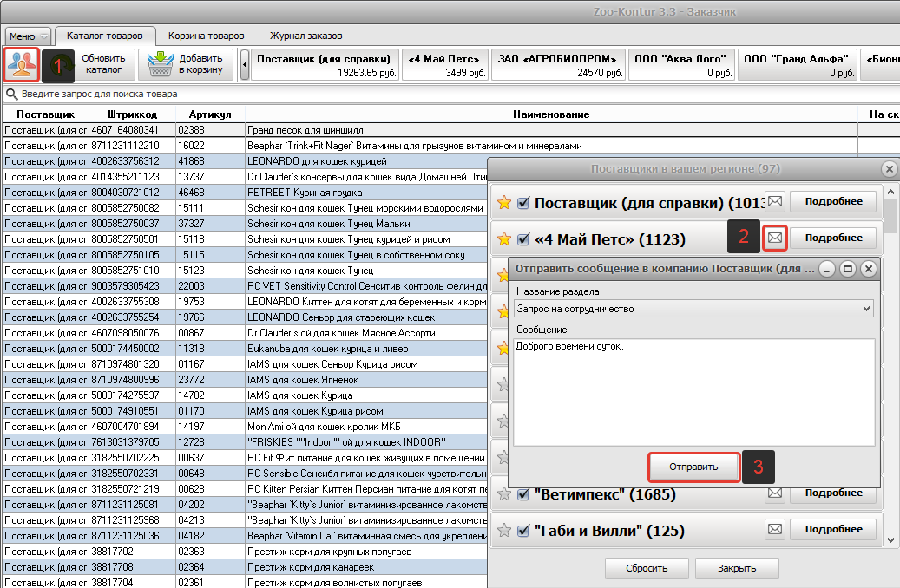Close the Поставщики в вашем регионе panel
Screen dimensions: 900x588
[889, 169]
